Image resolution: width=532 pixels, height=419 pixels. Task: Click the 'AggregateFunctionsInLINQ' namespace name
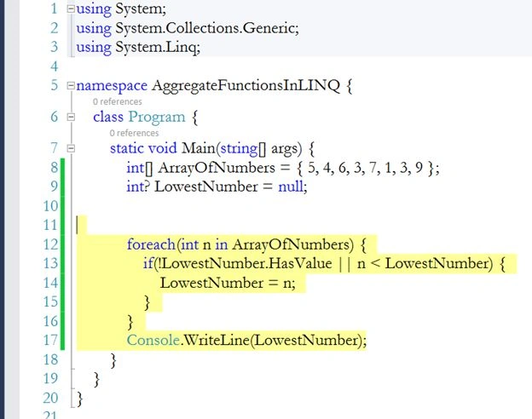(246, 85)
